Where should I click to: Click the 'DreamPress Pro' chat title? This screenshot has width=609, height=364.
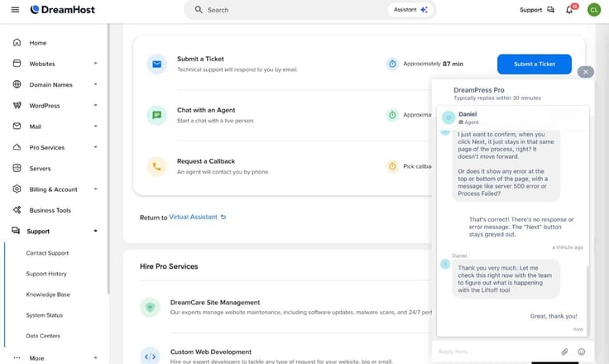point(479,89)
